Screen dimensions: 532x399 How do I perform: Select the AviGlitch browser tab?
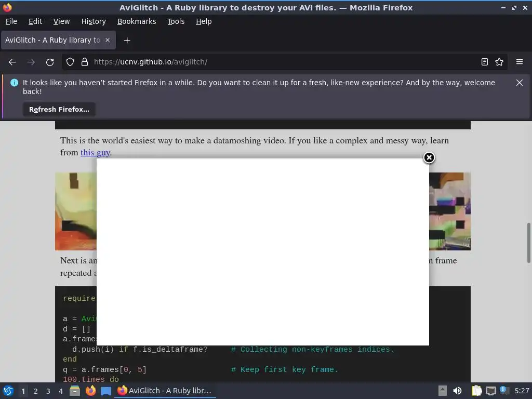click(x=58, y=40)
